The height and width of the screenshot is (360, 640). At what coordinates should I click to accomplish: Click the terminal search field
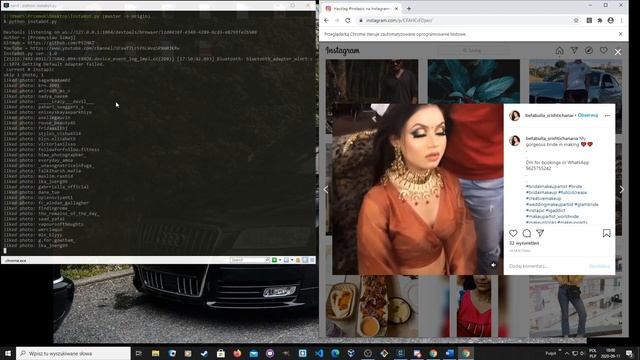point(250,260)
